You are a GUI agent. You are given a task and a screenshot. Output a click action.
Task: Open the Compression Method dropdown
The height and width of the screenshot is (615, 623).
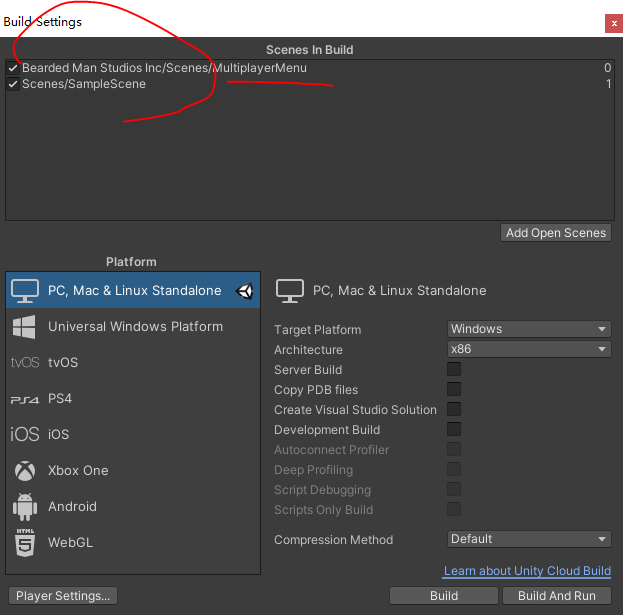(529, 539)
